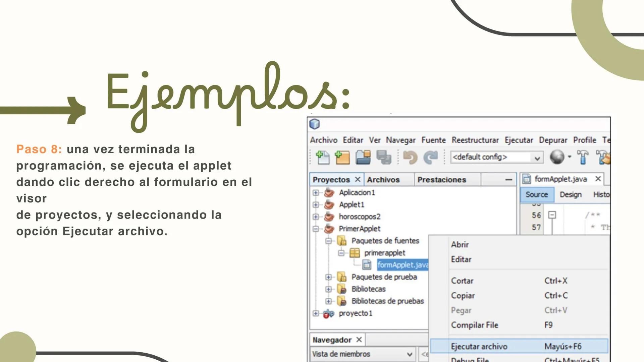Open the Reestructurar menu
The image size is (644, 362).
point(475,140)
